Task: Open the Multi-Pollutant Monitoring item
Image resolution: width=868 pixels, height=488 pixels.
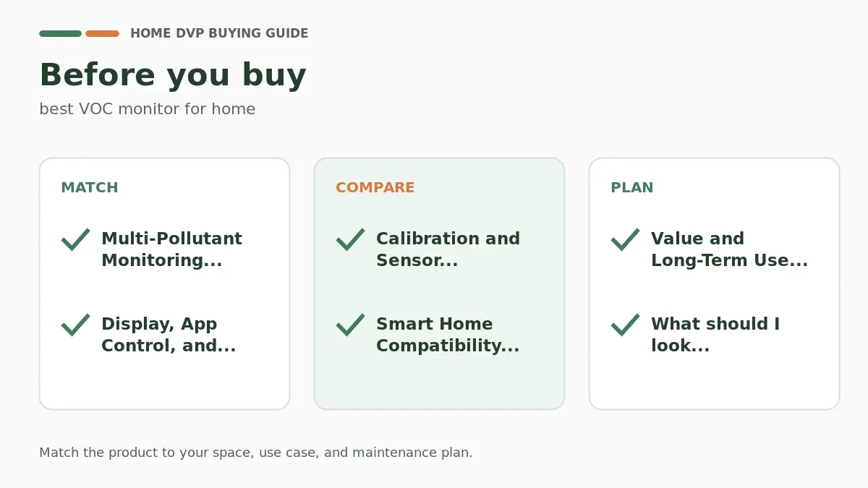Action: [171, 249]
